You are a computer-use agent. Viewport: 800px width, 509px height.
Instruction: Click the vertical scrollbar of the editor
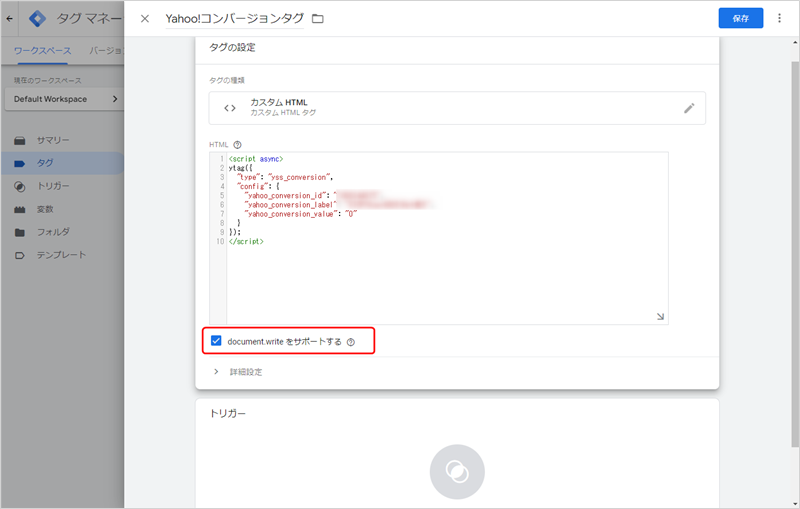pyautogui.click(x=795, y=252)
